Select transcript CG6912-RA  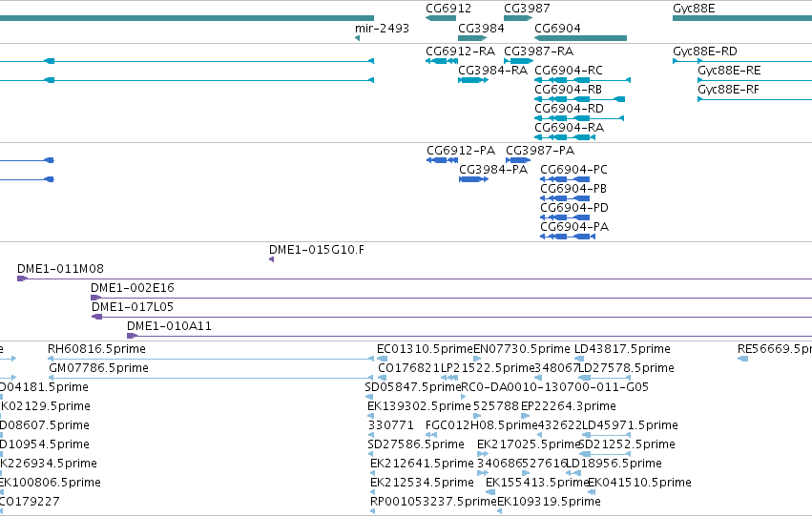[x=460, y=52]
